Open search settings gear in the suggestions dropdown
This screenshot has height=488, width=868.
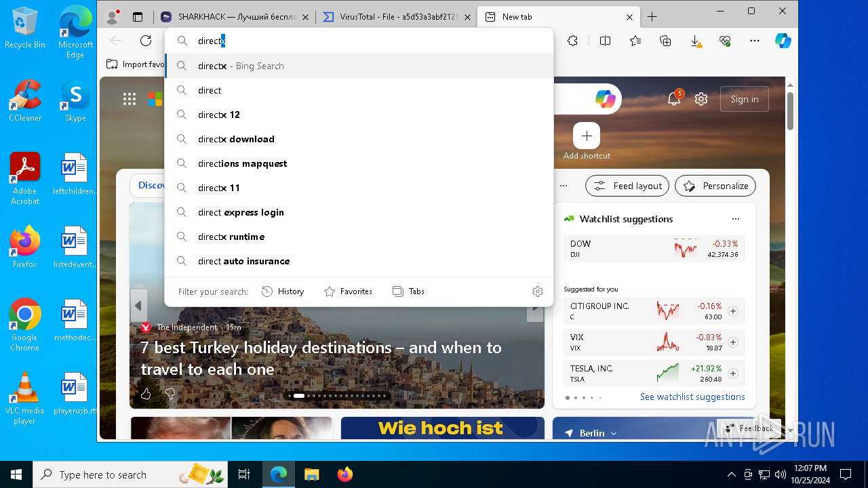tap(538, 291)
